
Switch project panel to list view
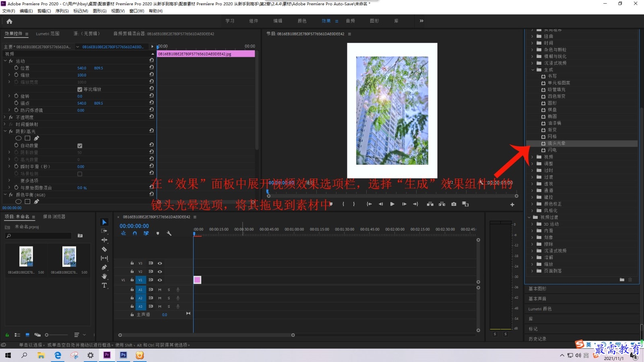pyautogui.click(x=17, y=335)
